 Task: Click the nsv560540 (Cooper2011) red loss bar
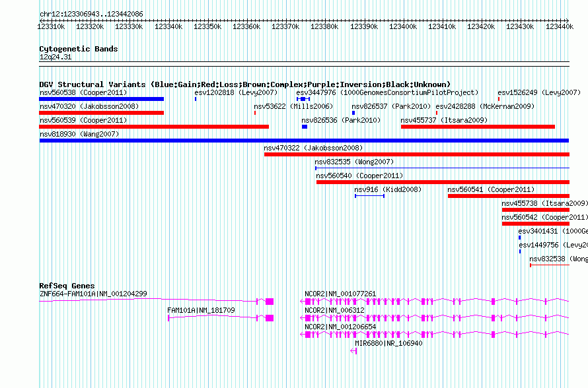443,182
